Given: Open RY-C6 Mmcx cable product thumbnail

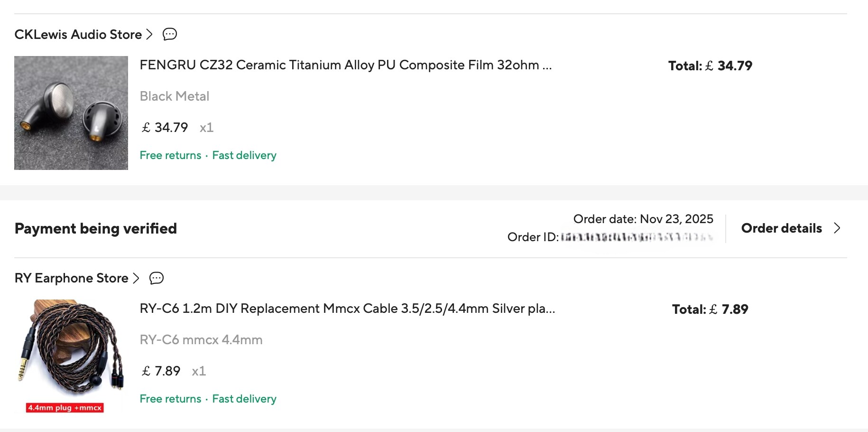Looking at the screenshot, I should coord(71,356).
